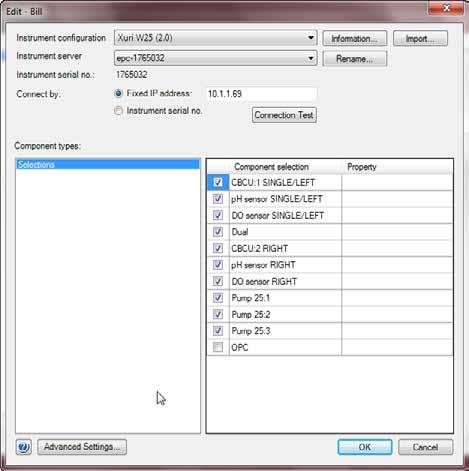Uncheck the Dual component checkbox
Image resolution: width=469 pixels, height=471 pixels.
pyautogui.click(x=218, y=232)
